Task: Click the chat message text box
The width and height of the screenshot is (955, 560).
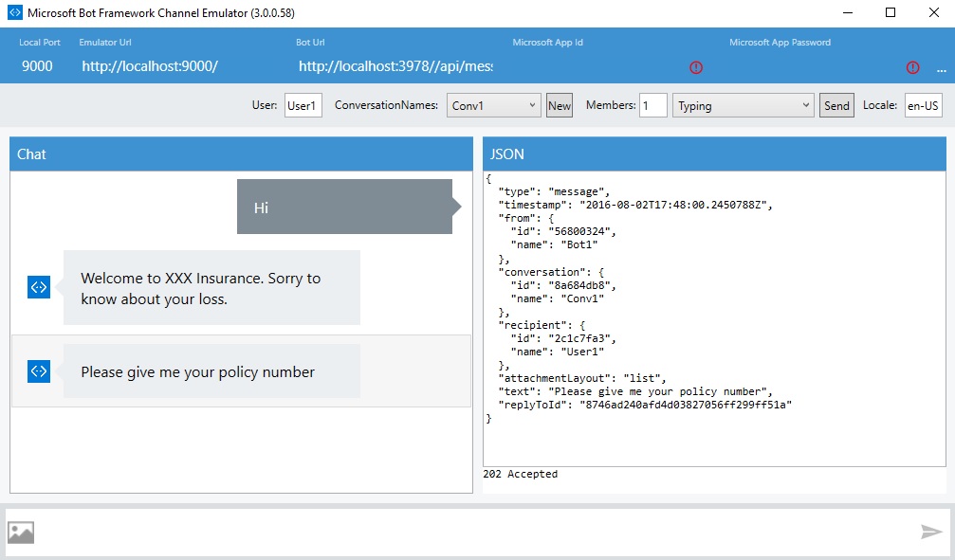Action: [x=478, y=533]
